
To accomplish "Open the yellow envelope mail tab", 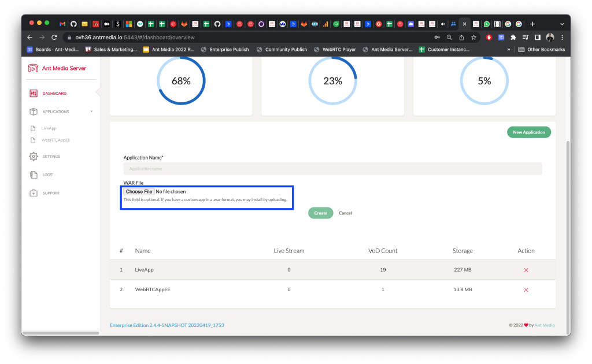I will (84, 24).
